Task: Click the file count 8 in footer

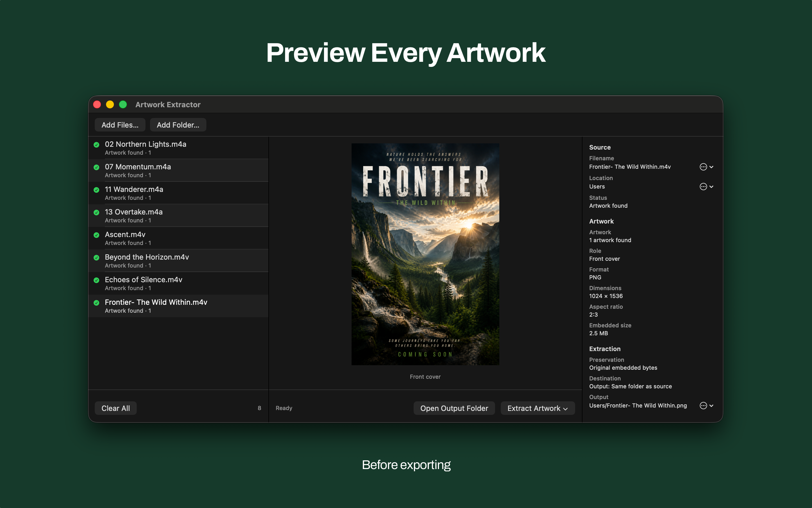Action: coord(259,408)
